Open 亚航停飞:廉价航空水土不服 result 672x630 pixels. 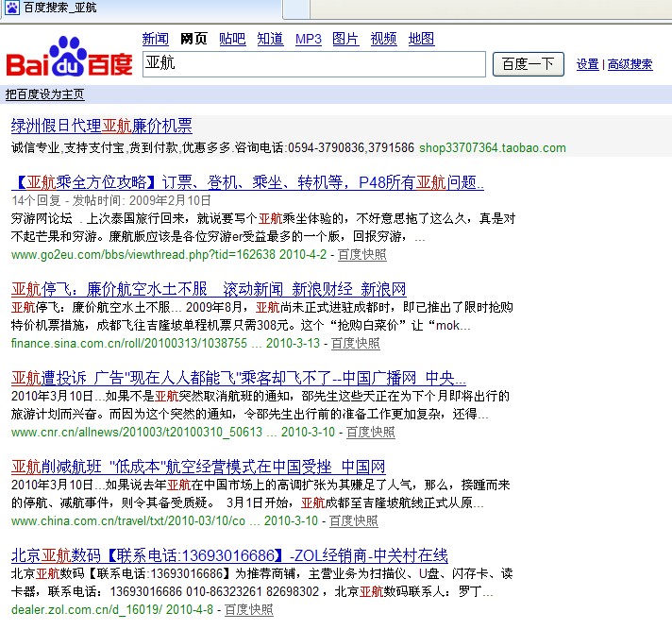(209, 289)
